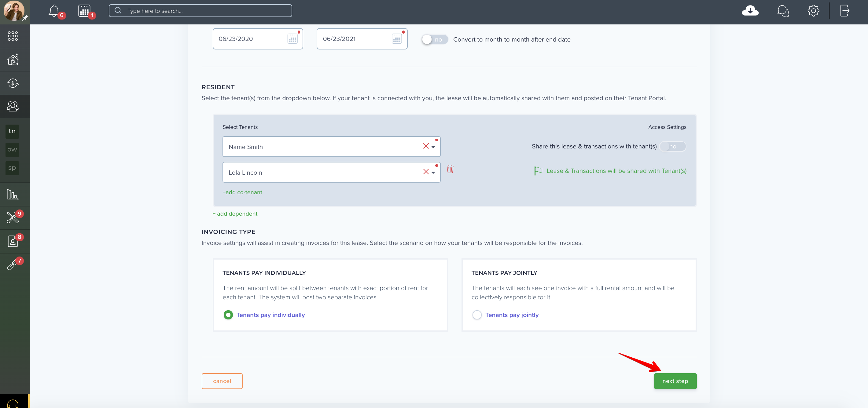Click the logout icon
The image size is (868, 408).
pyautogui.click(x=844, y=11)
